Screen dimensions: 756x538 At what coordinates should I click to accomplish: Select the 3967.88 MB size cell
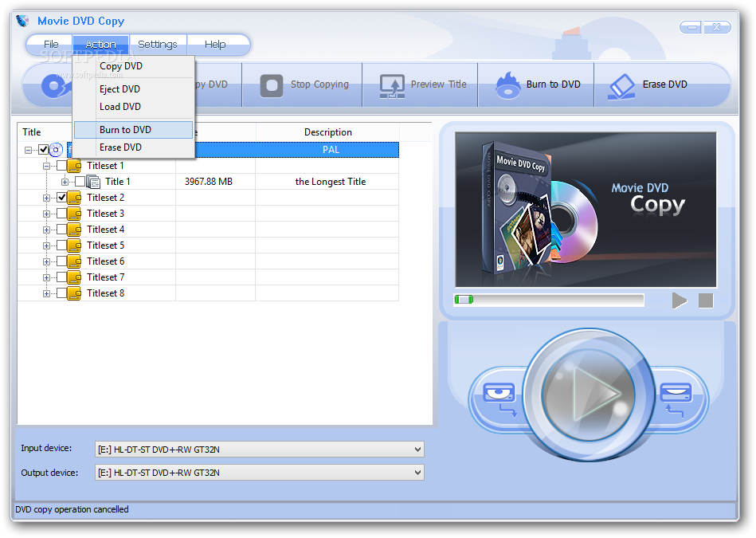(x=216, y=182)
